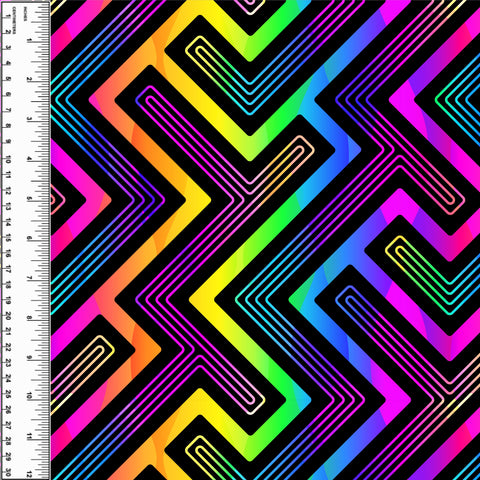Select the 5 inch mark number
480x480 pixels.
[x=29, y=199]
